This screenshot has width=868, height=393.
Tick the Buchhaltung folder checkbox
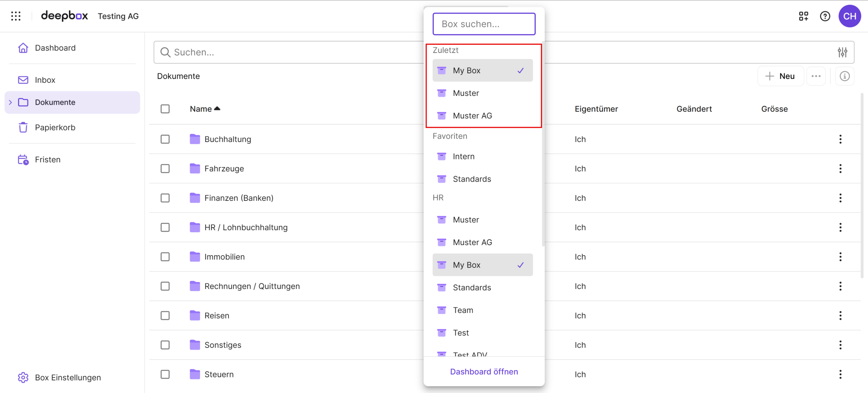165,139
